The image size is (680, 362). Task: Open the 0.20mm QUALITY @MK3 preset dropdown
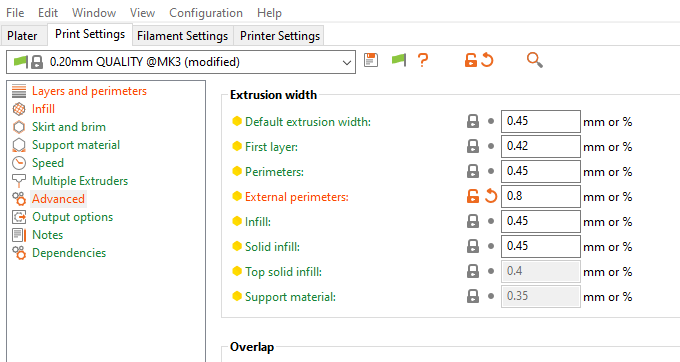(x=181, y=62)
